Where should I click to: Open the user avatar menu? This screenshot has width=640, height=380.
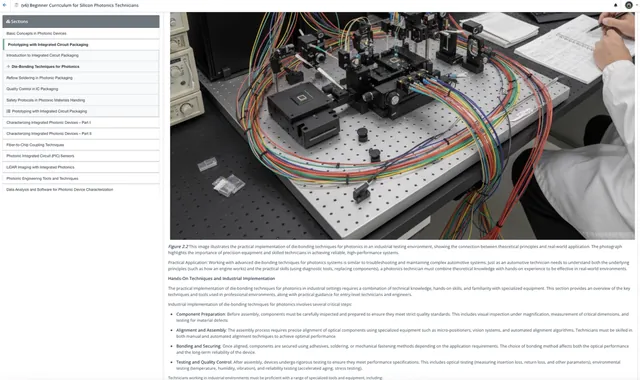(x=629, y=5)
